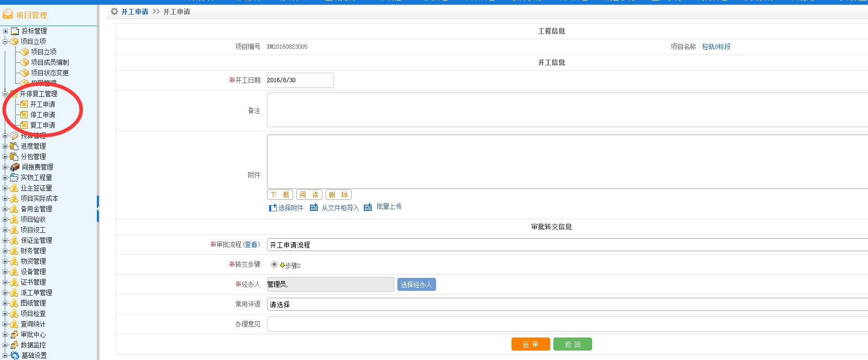Screen dimensions: 868x360
Task: Click the 间接费管理 truck icon
Action: (15, 167)
